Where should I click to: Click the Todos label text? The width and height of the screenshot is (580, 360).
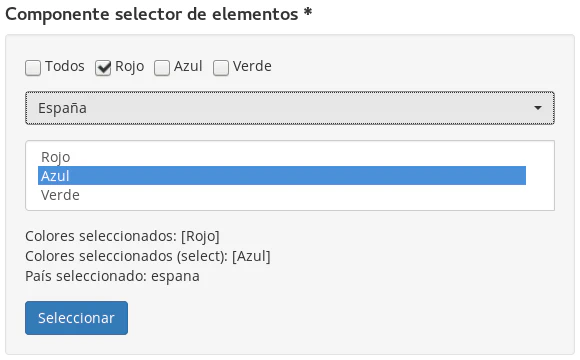pos(65,66)
